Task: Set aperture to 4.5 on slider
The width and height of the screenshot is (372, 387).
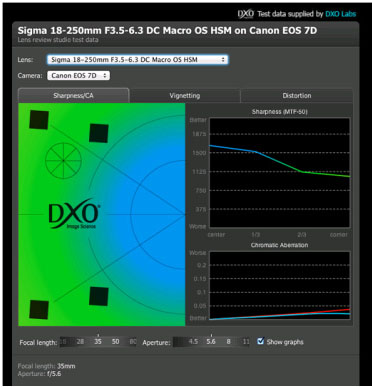Action: [193, 342]
